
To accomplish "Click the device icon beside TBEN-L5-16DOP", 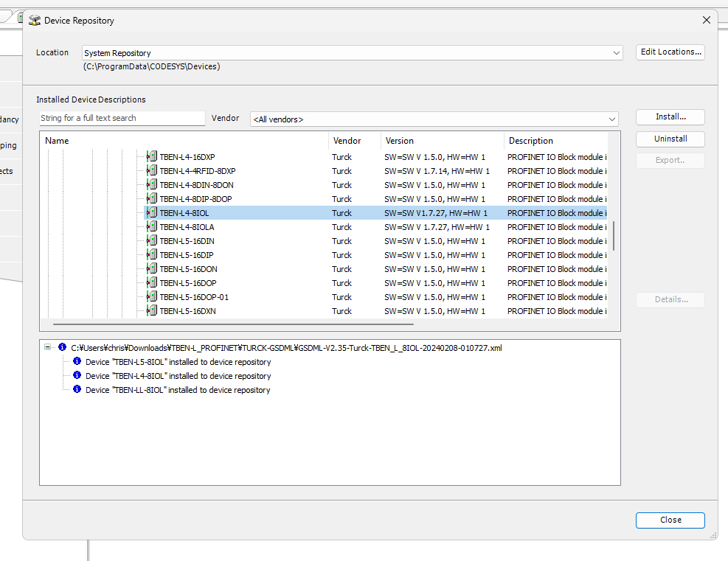I will 152,282.
